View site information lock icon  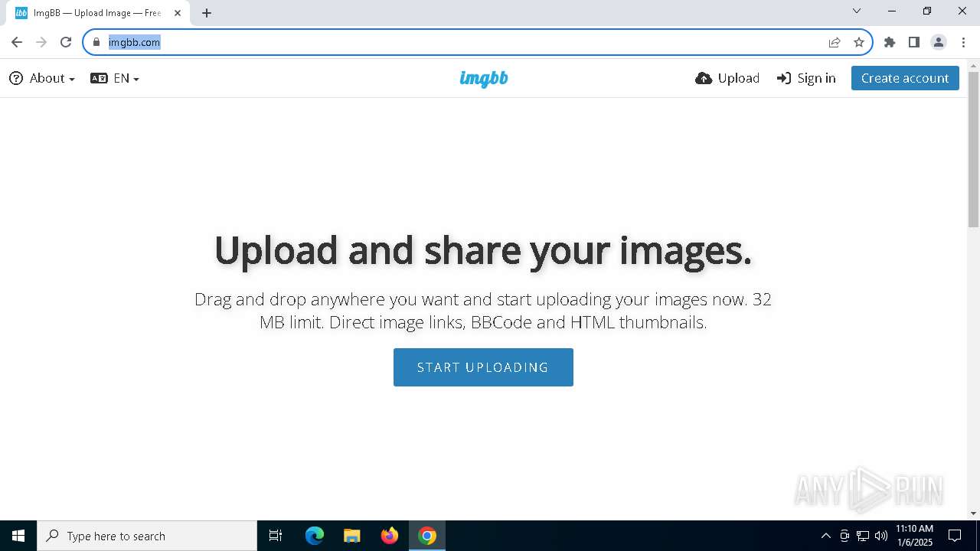tap(96, 42)
